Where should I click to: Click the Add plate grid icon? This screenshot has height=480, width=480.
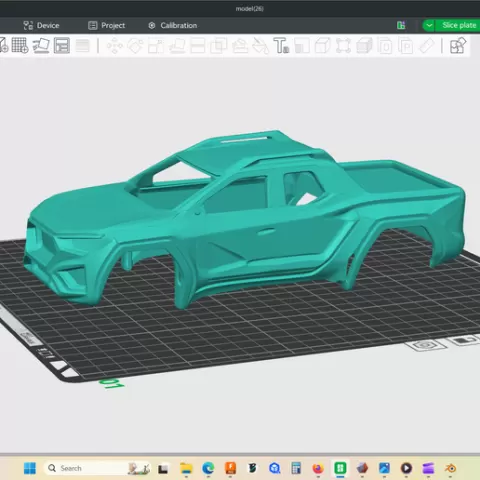coord(20,46)
